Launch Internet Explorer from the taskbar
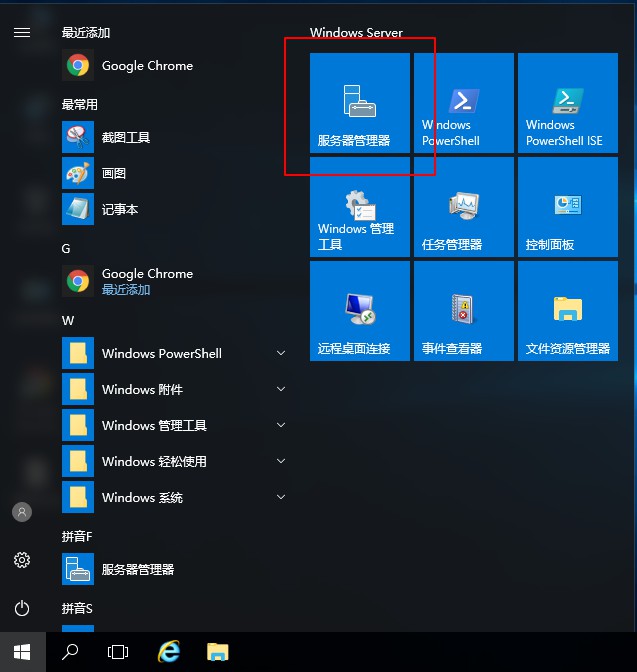 click(x=169, y=652)
